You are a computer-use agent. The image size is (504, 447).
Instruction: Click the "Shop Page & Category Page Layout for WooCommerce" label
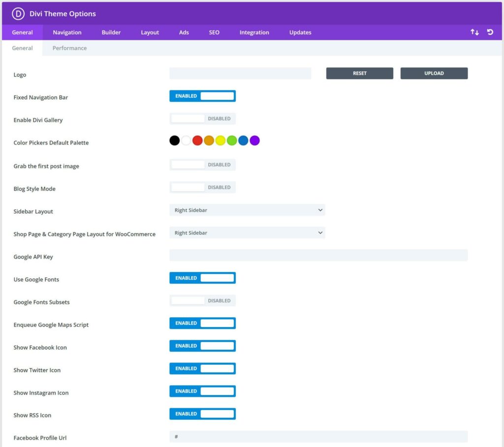85,234
